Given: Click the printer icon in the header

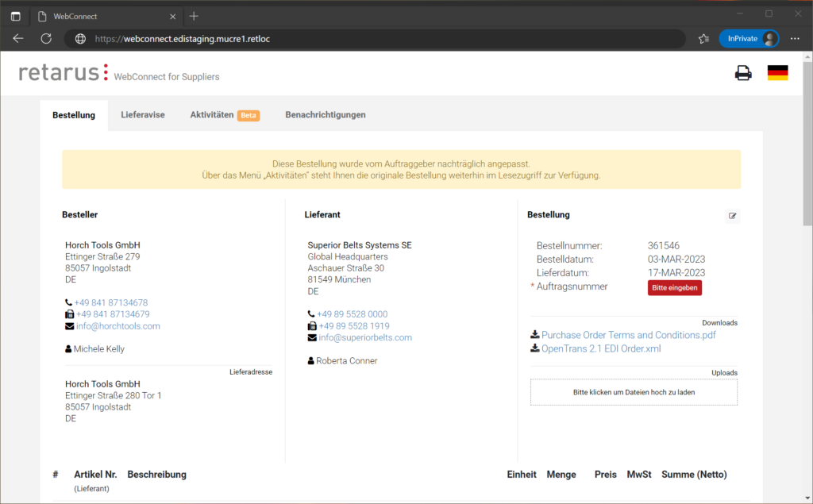Looking at the screenshot, I should pos(743,73).
